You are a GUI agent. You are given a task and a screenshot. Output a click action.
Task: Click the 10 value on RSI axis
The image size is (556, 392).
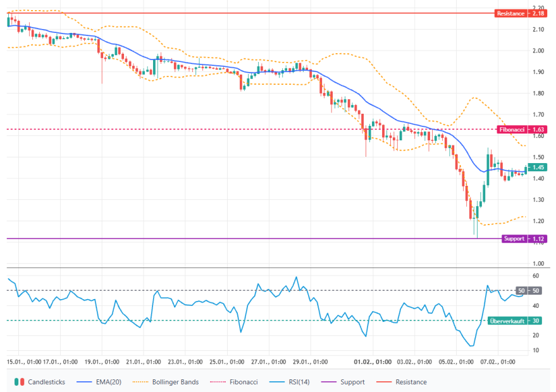[x=536, y=350]
